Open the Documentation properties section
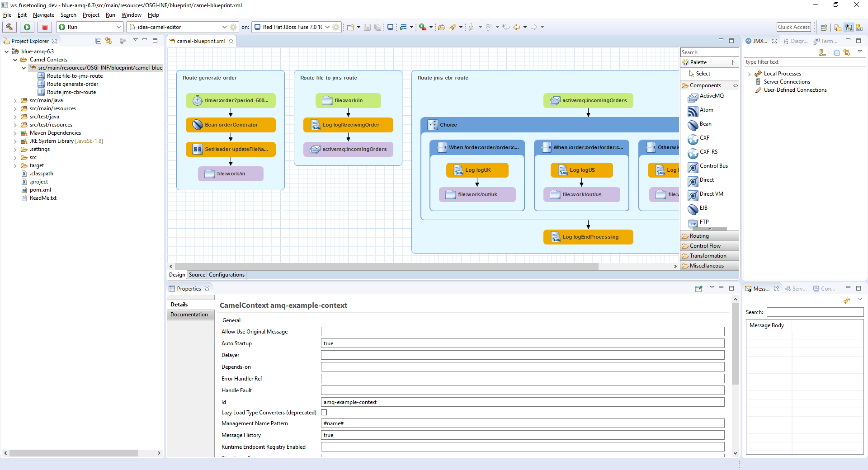Viewport: 868px width, 470px height. click(x=189, y=315)
